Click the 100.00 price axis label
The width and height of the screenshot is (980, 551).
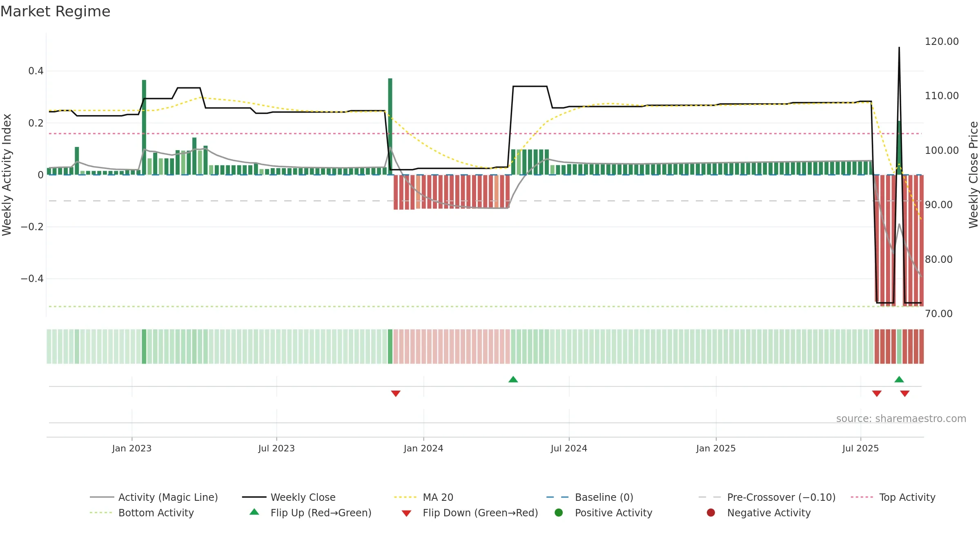pos(942,151)
